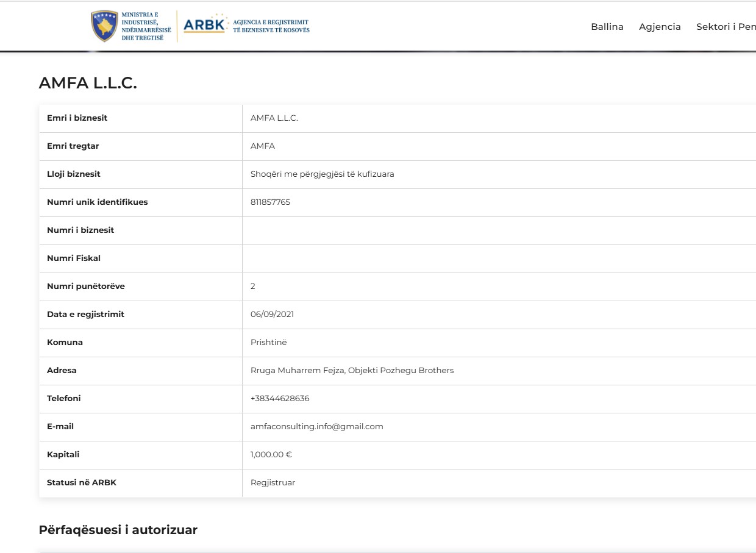
Task: Click the Përfaqësuesi i autorizuar heading
Action: coord(118,530)
